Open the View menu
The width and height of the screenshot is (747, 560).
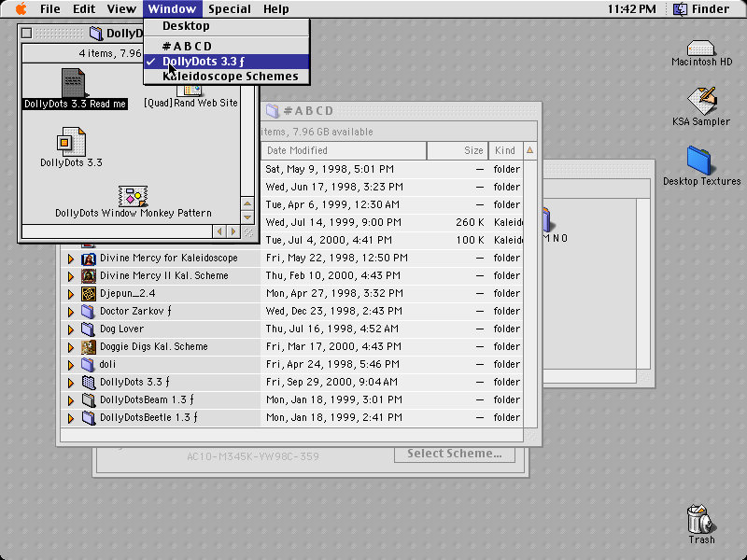[121, 9]
